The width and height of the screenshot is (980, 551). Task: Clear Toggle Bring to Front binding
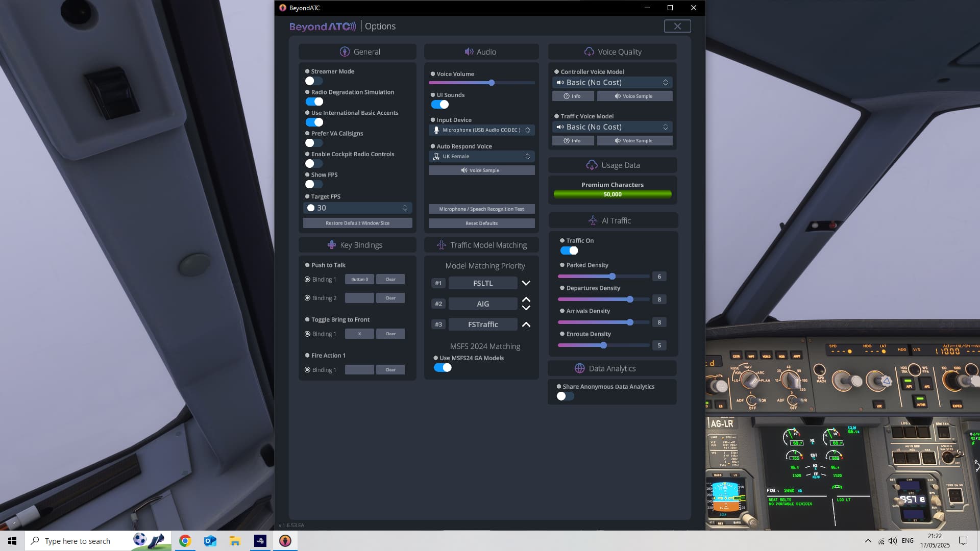coord(390,334)
